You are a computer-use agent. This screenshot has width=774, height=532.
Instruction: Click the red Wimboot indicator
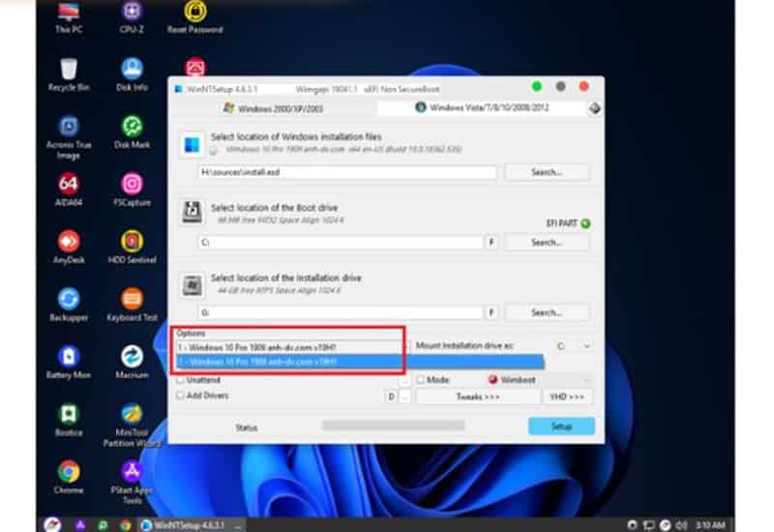pos(492,379)
